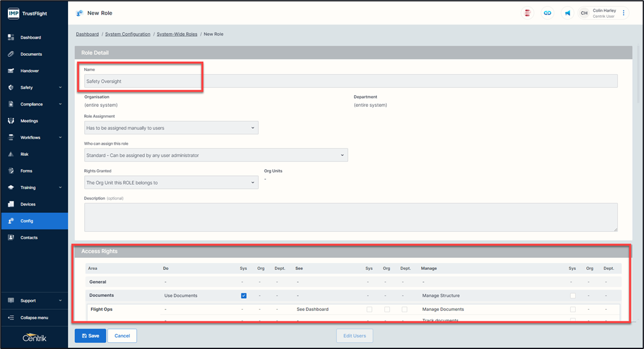Click the Risk warning triangle icon in sidebar
The width and height of the screenshot is (644, 349).
point(11,155)
